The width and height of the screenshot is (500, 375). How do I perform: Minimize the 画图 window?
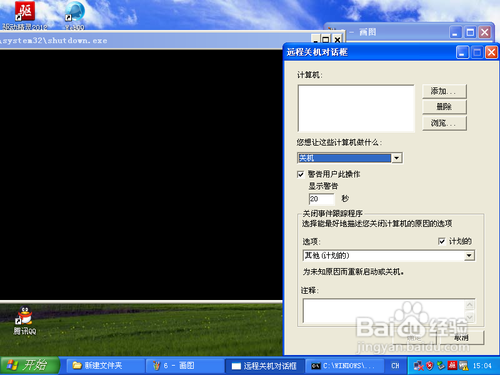tap(455, 32)
